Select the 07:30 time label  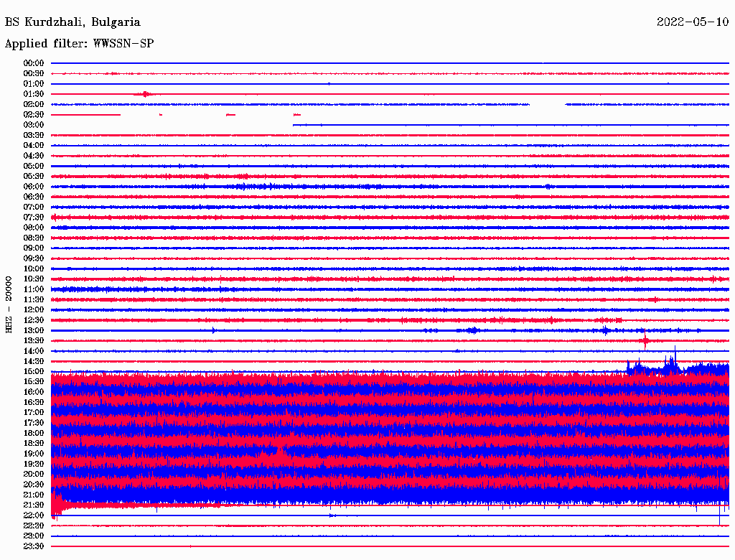tap(34, 217)
